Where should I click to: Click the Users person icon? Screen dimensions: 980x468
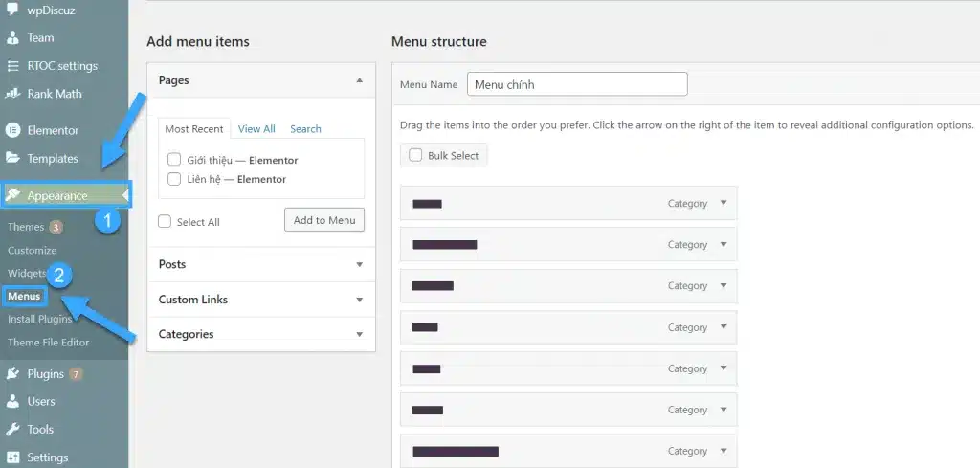(x=12, y=401)
